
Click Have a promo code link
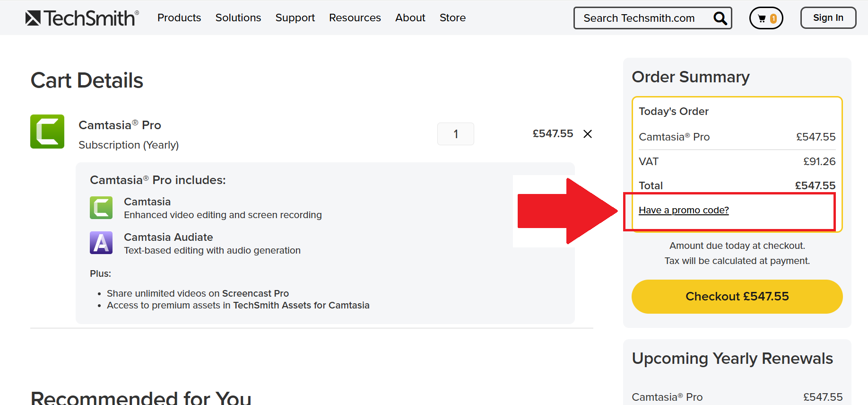point(684,210)
